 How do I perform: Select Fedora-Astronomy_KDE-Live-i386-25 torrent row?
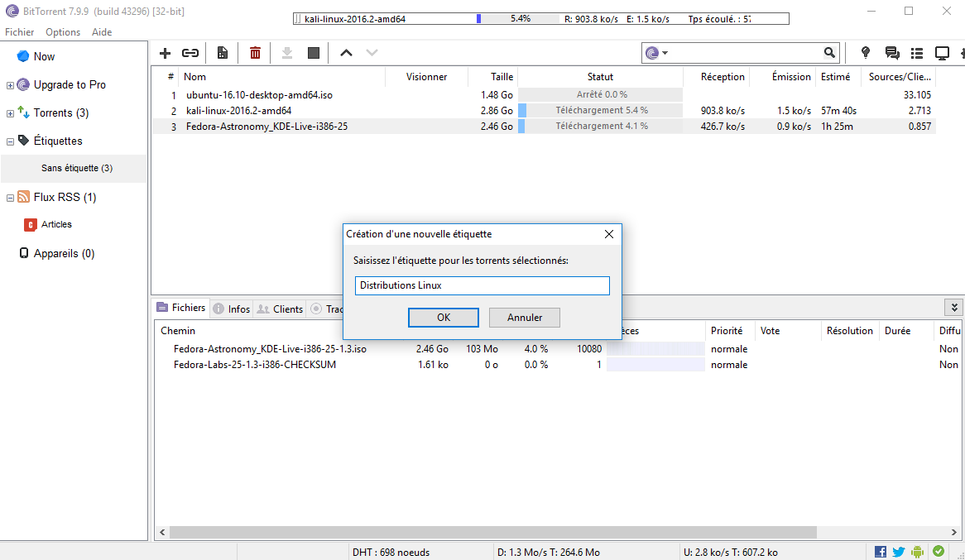(x=544, y=127)
